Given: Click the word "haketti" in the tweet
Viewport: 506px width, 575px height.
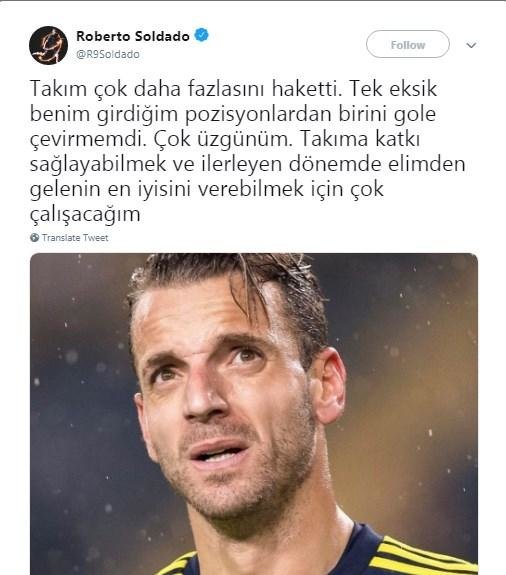Looking at the screenshot, I should pyautogui.click(x=307, y=89).
